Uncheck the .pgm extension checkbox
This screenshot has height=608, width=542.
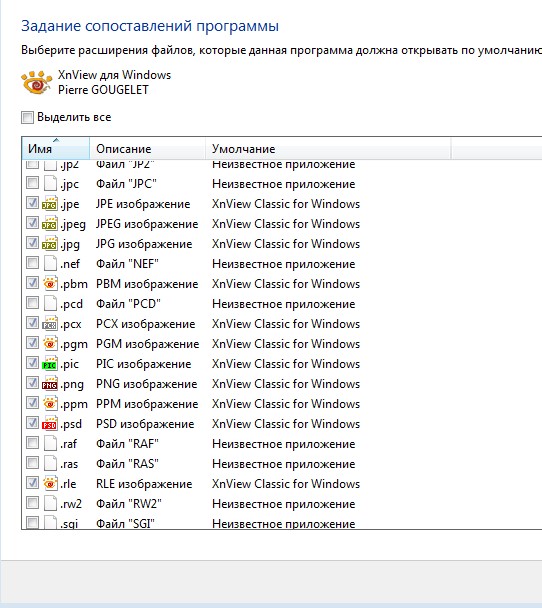click(32, 343)
